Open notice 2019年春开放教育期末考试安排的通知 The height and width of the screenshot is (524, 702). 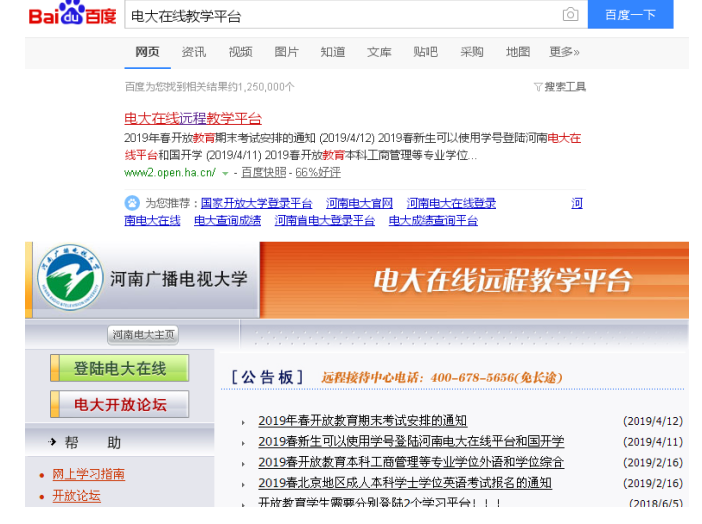tap(363, 421)
